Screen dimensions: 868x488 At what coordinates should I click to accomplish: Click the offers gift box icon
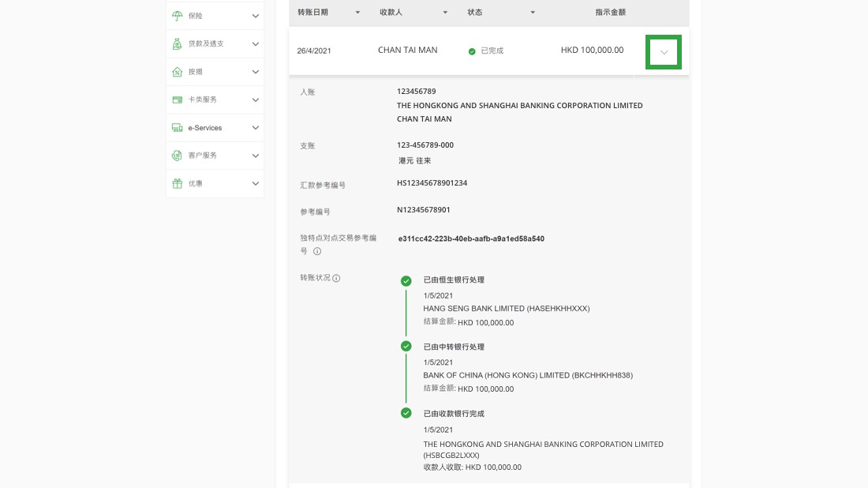click(x=177, y=183)
